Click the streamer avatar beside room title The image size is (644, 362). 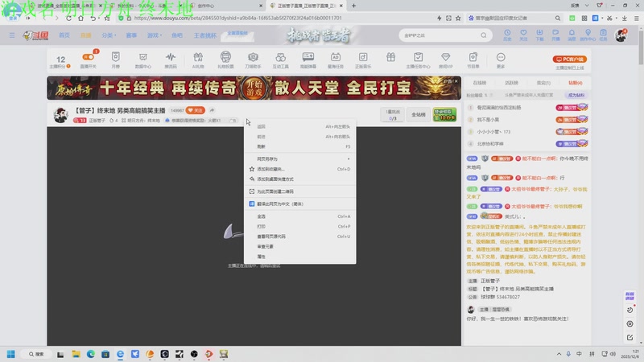61,114
